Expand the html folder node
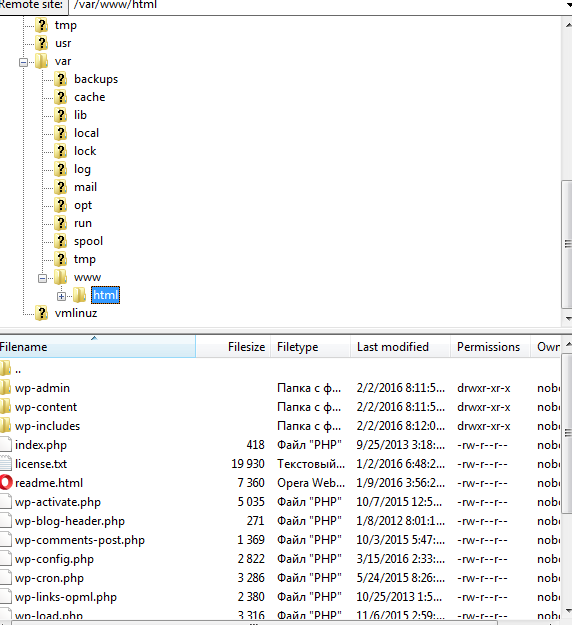Viewport: 572px width, 625px height. (61, 296)
